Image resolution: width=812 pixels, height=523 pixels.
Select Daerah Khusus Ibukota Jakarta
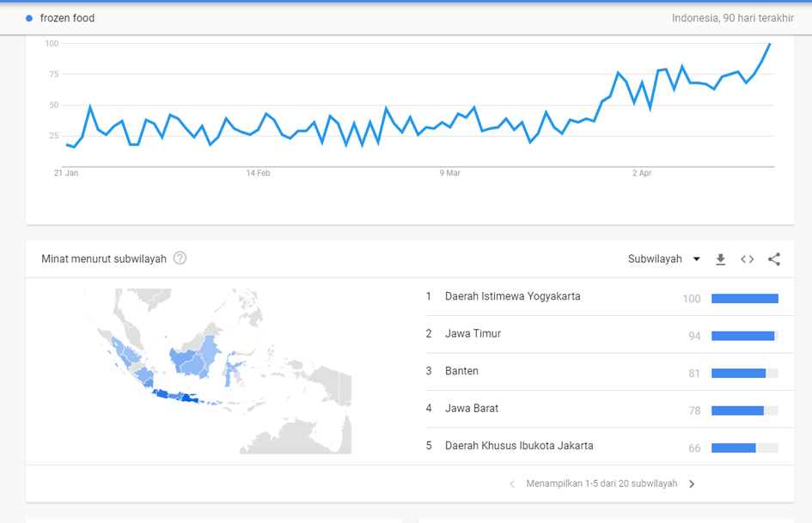519,446
